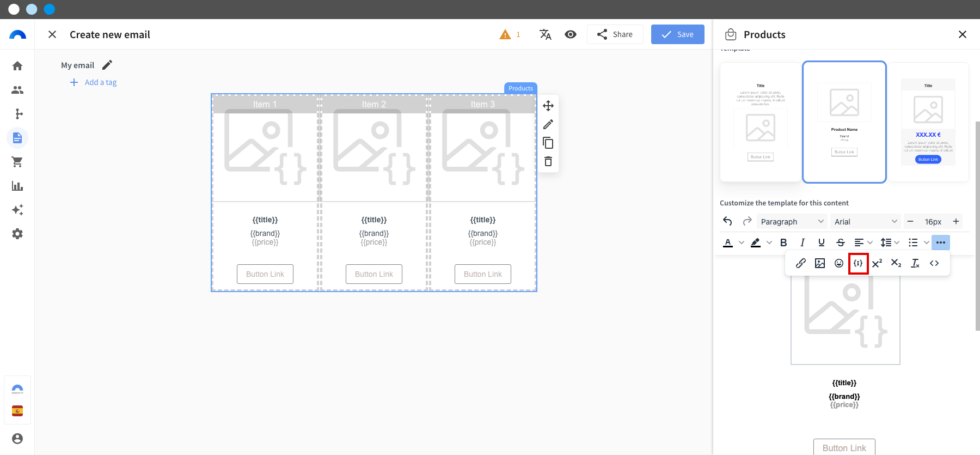The height and width of the screenshot is (455, 980).
Task: Duplicate the Products block
Action: (x=548, y=143)
